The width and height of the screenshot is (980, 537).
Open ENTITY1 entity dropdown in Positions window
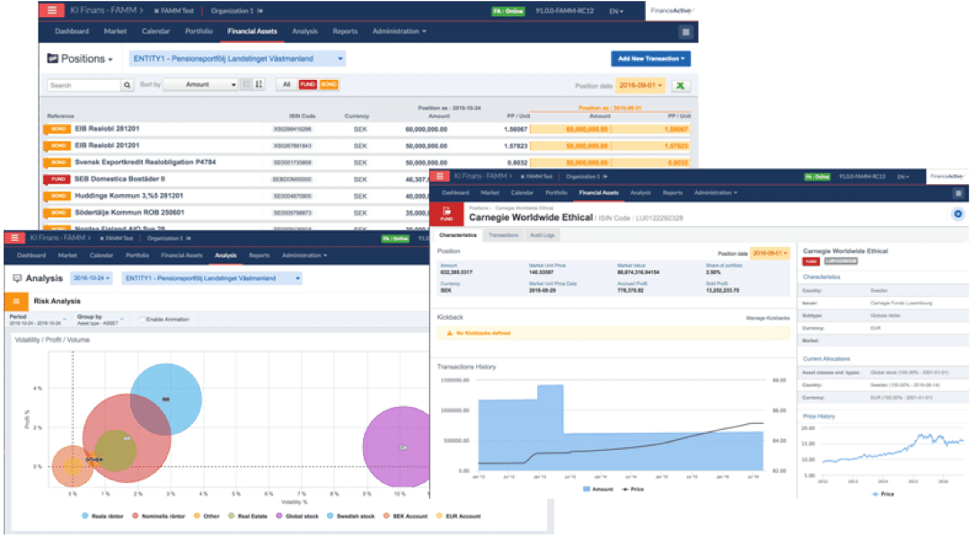coord(237,58)
